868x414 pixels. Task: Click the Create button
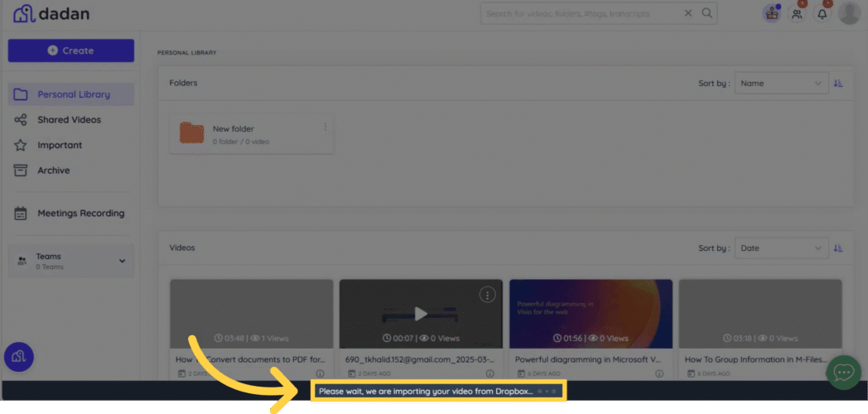coord(71,51)
